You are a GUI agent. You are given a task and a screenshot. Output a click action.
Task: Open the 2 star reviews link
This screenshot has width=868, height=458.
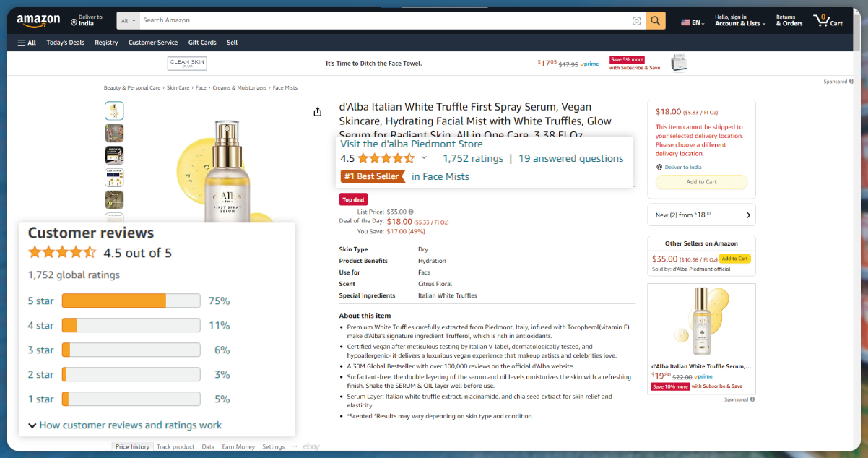(41, 374)
